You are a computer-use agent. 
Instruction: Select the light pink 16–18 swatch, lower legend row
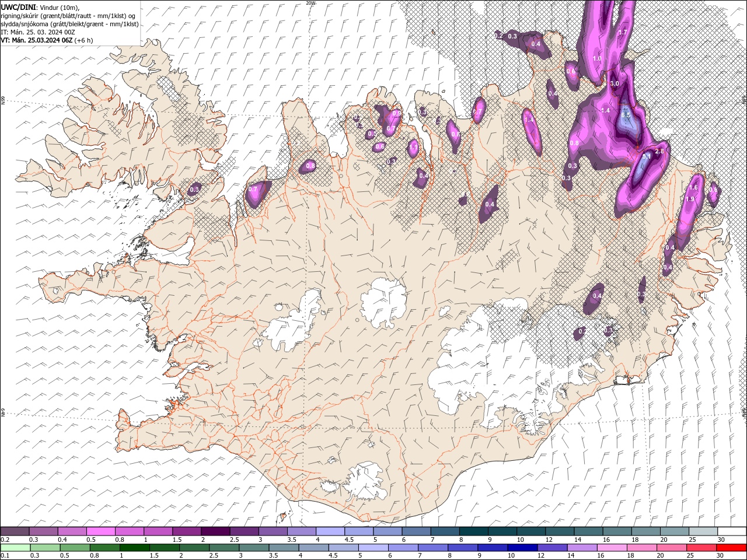[612, 548]
